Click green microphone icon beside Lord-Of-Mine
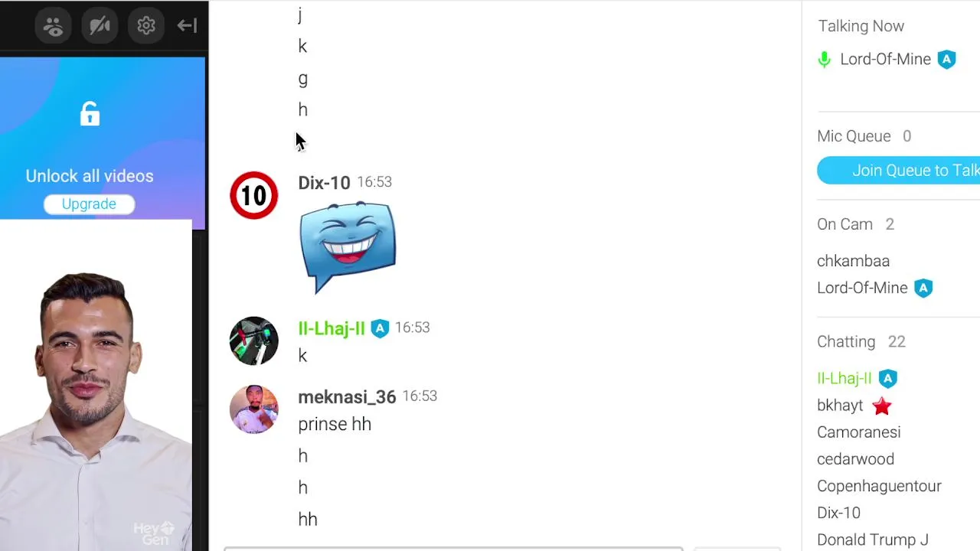 click(x=825, y=60)
